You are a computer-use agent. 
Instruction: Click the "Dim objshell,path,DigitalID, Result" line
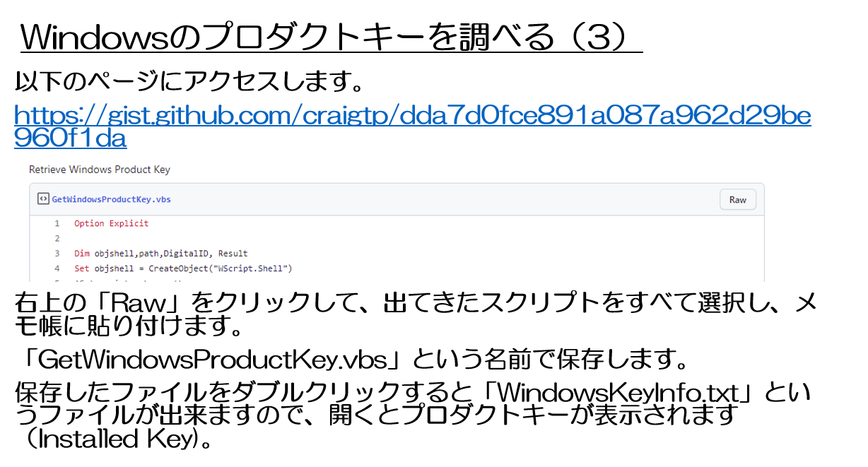point(160,254)
